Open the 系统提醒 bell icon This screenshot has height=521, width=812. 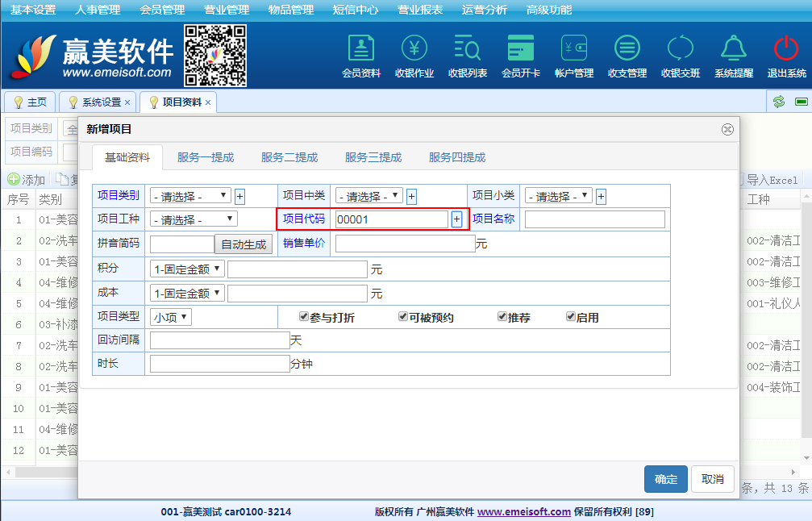pos(733,48)
